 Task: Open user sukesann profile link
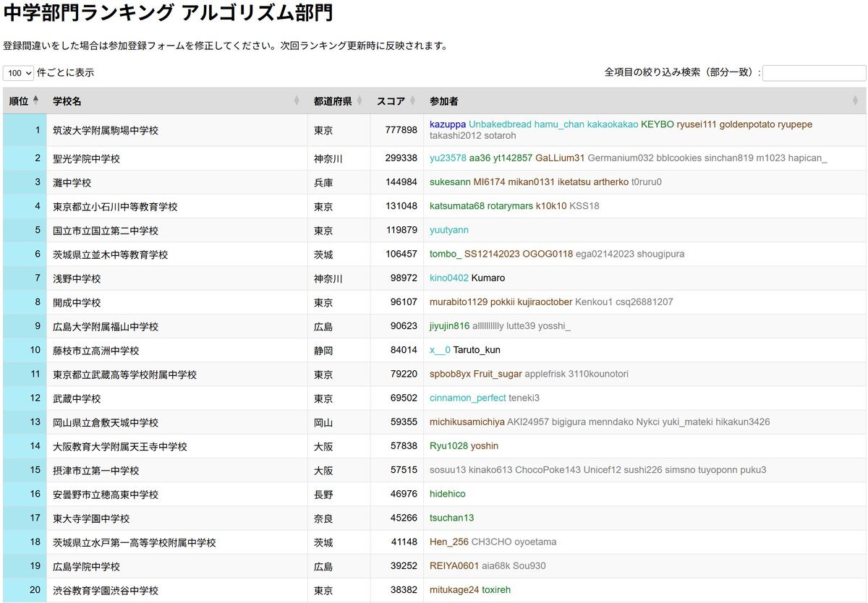450,181
